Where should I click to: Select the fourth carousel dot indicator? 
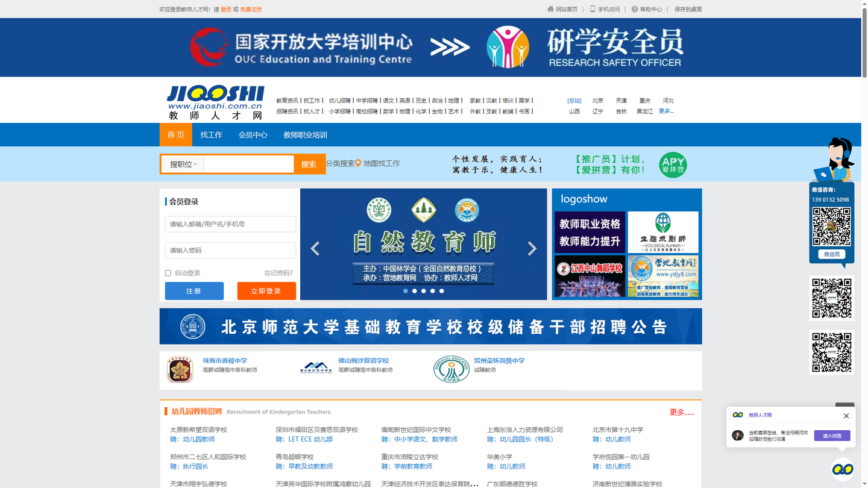coord(433,291)
